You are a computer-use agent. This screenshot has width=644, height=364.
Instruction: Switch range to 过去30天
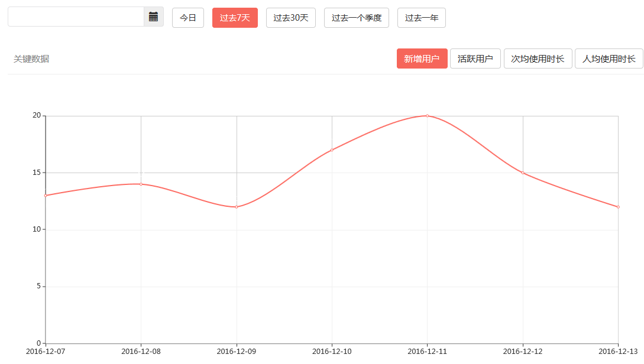[291, 18]
